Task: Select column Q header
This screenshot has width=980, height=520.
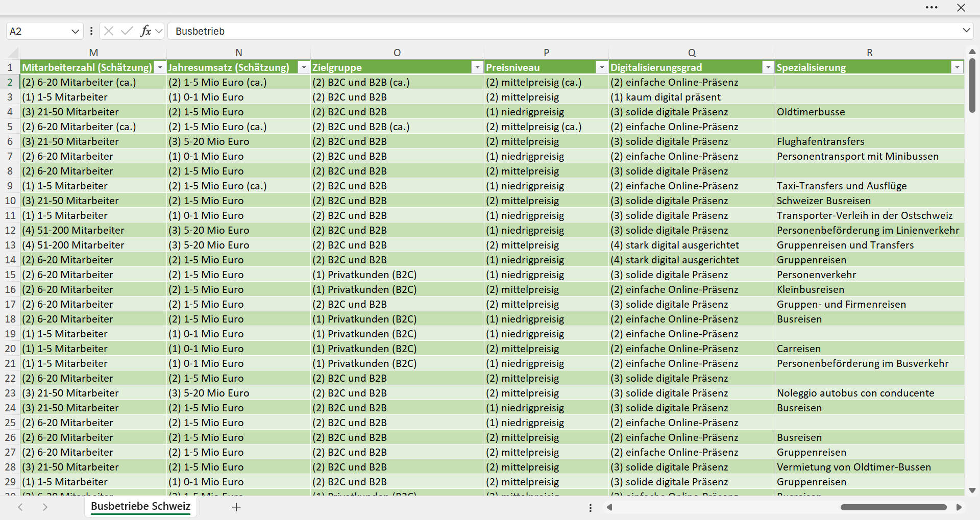Action: click(692, 53)
